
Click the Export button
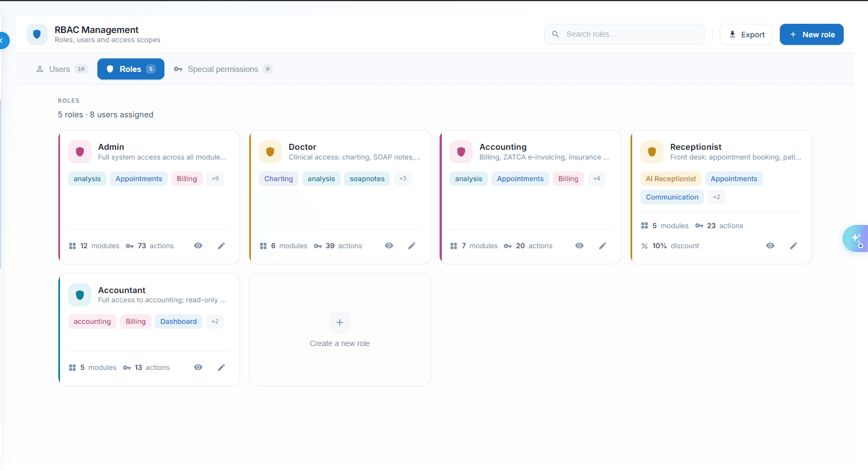(746, 35)
